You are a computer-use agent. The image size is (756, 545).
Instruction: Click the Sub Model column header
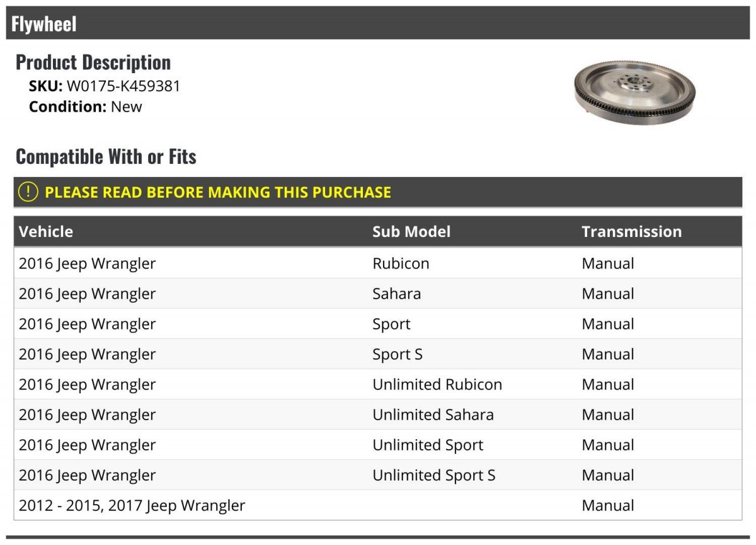411,231
